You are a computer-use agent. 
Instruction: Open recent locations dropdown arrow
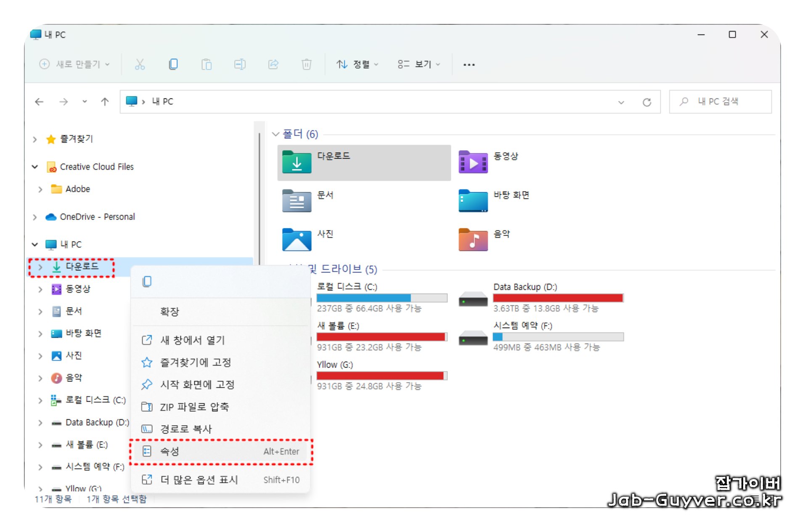click(85, 101)
